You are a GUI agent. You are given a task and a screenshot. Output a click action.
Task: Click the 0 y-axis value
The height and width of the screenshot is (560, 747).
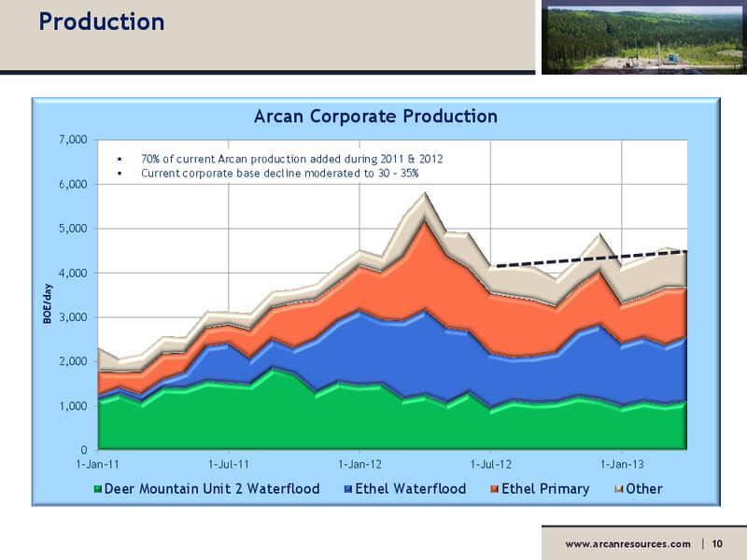84,450
